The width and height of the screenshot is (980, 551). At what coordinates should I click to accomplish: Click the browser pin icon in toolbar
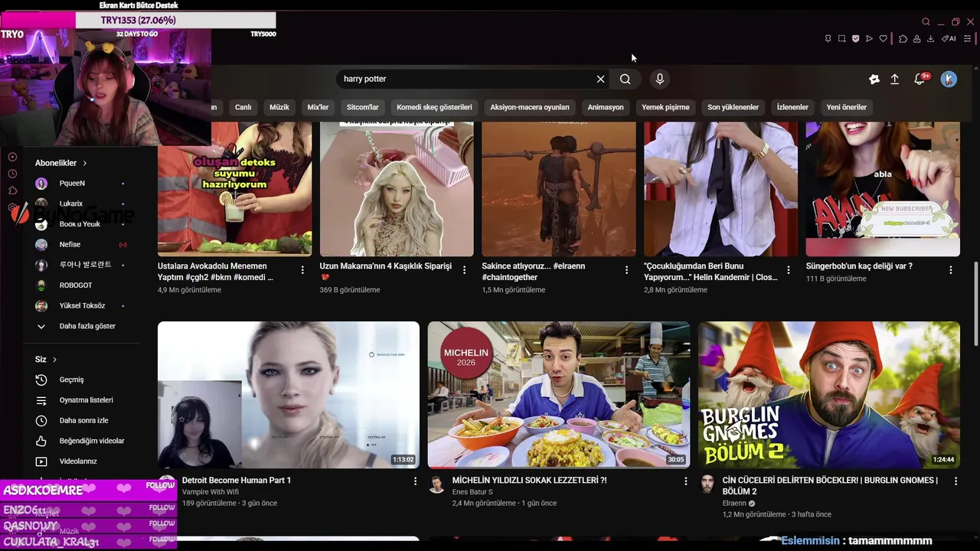click(x=828, y=38)
